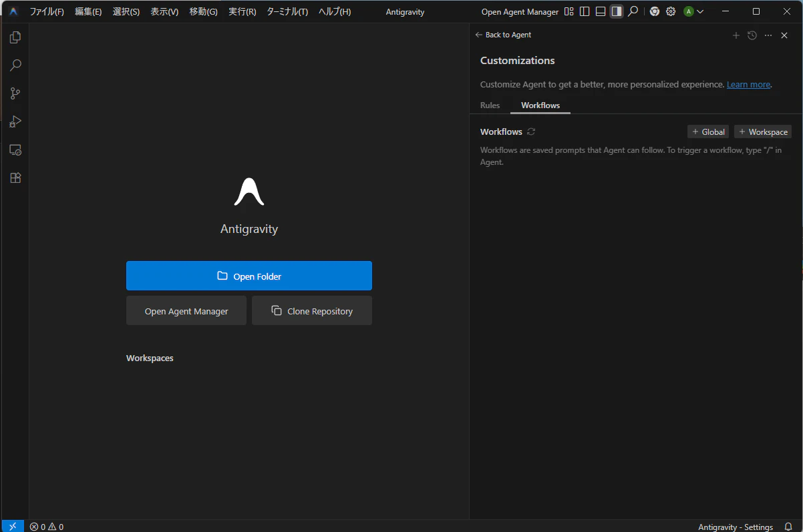Open the Run and Debug view

[15, 121]
